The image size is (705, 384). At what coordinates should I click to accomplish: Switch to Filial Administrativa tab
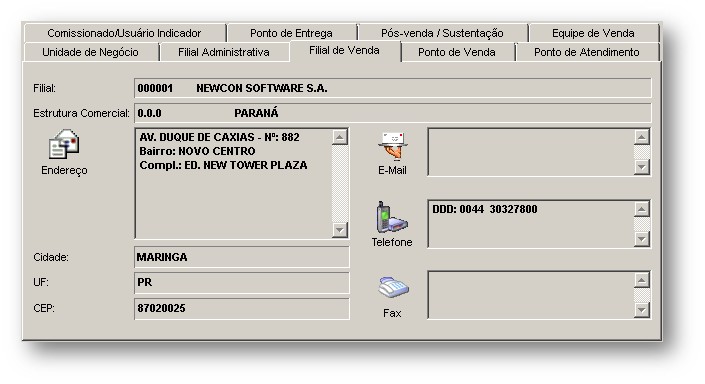(x=224, y=52)
